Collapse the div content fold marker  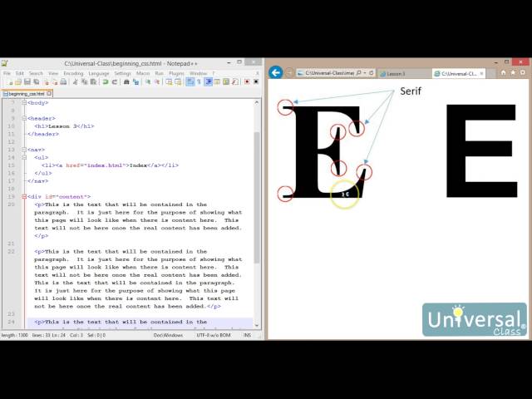[x=24, y=197]
